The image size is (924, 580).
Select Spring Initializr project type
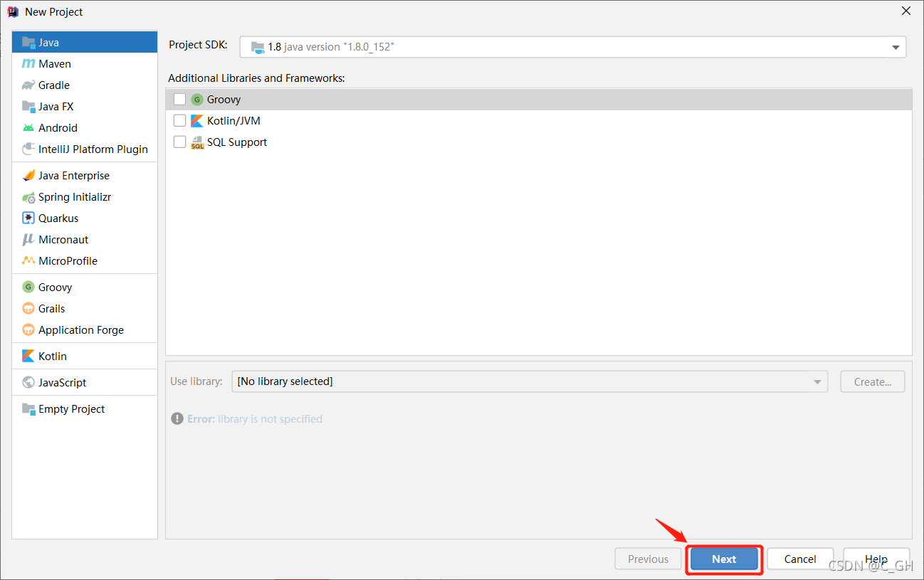[85, 196]
